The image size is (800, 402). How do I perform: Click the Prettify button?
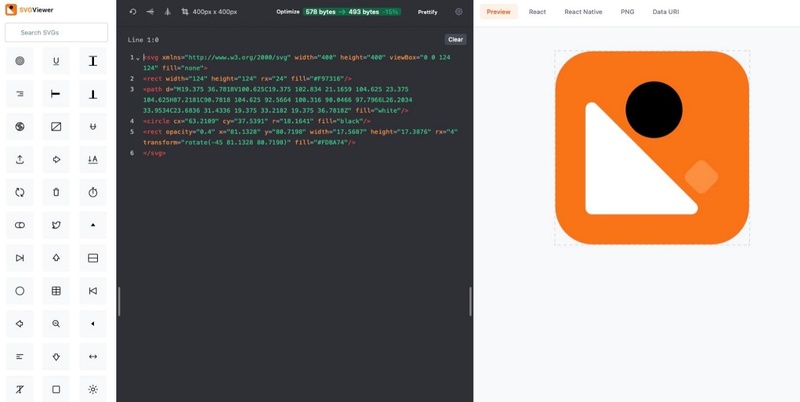pos(428,12)
